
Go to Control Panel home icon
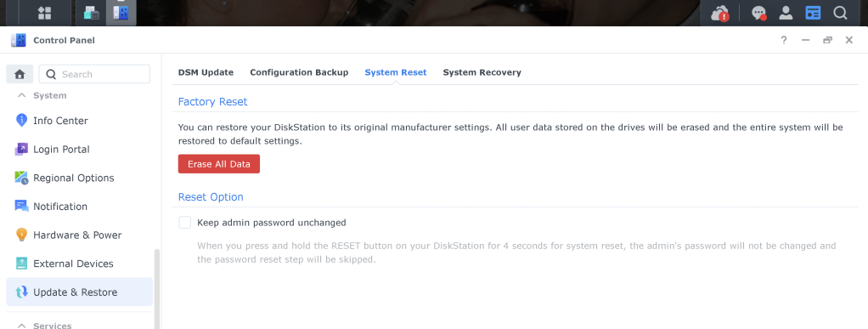click(20, 74)
